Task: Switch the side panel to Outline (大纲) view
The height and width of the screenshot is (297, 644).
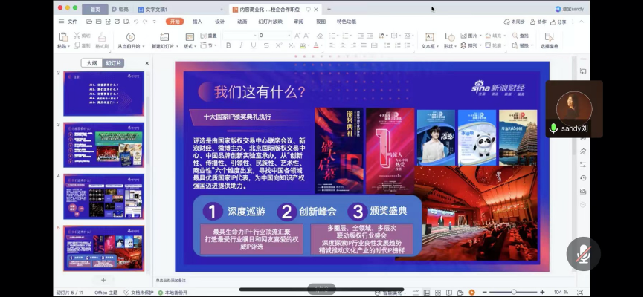Action: pyautogui.click(x=92, y=63)
